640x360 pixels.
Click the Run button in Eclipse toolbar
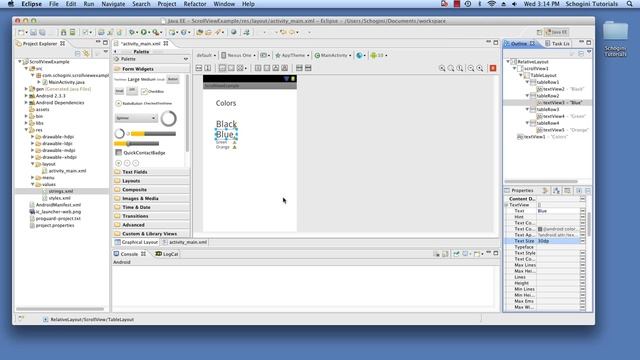click(x=144, y=32)
